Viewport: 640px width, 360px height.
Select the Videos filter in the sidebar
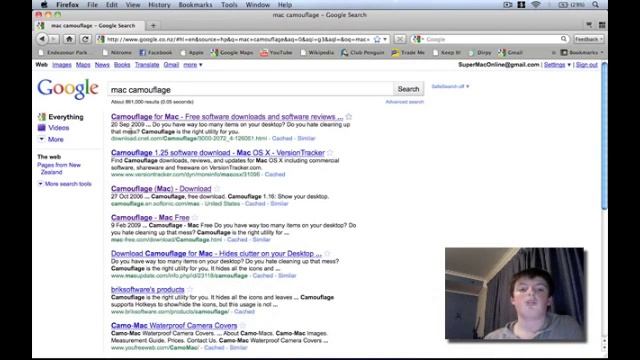tap(58, 128)
